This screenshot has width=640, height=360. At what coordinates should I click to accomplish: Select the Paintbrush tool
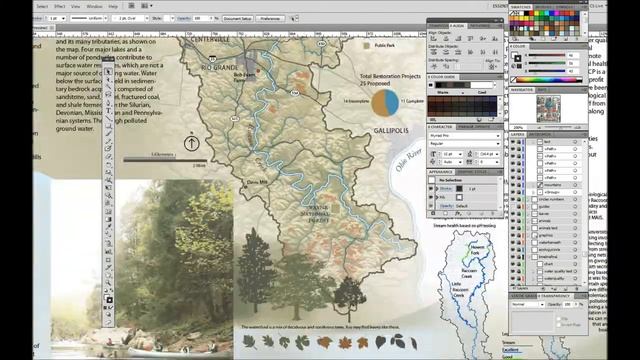(x=108, y=134)
